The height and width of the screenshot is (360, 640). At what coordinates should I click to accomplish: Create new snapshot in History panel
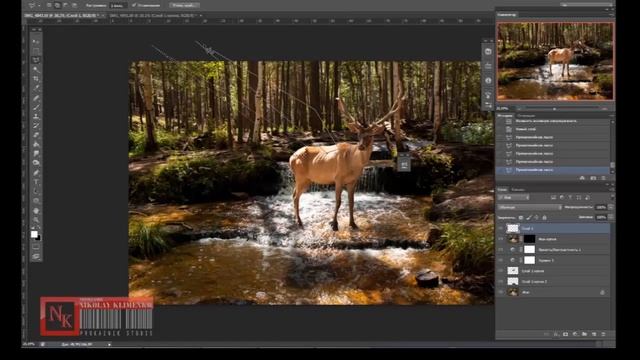[x=593, y=178]
